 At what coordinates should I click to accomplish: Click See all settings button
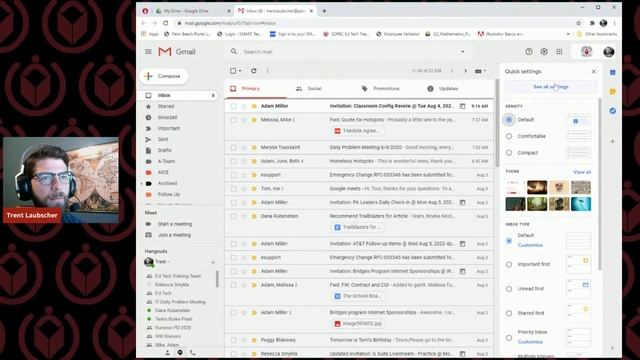point(551,87)
